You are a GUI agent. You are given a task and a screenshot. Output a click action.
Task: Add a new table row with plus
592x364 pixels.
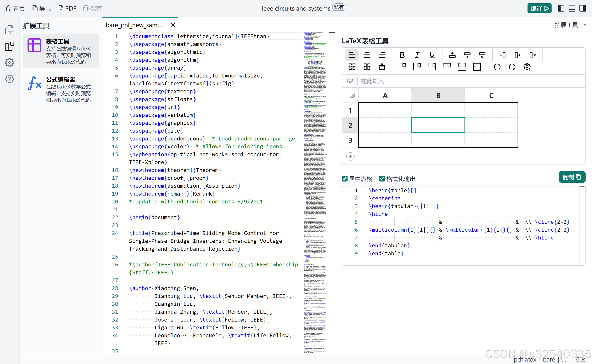(x=350, y=156)
